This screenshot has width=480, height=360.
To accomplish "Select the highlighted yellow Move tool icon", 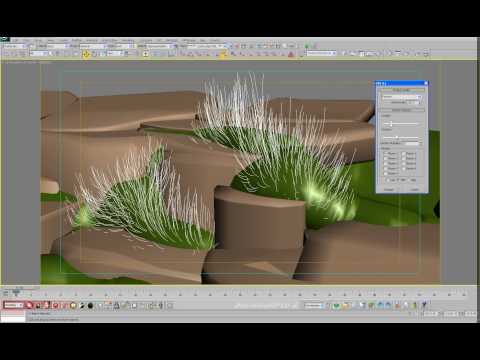I will [x=86, y=54].
